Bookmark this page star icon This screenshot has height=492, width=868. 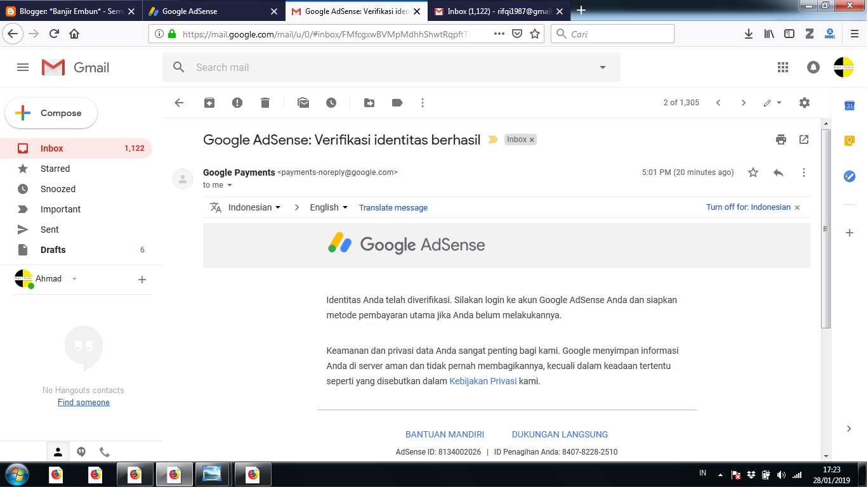535,34
